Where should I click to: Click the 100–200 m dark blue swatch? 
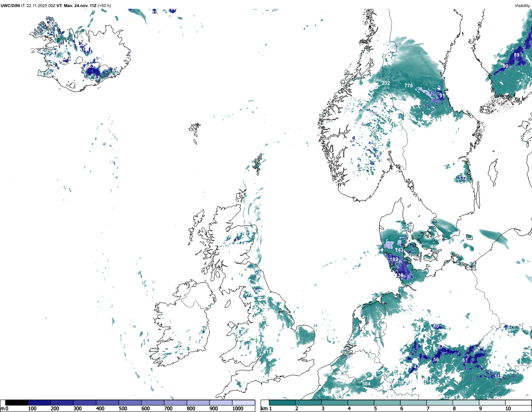pyautogui.click(x=39, y=403)
